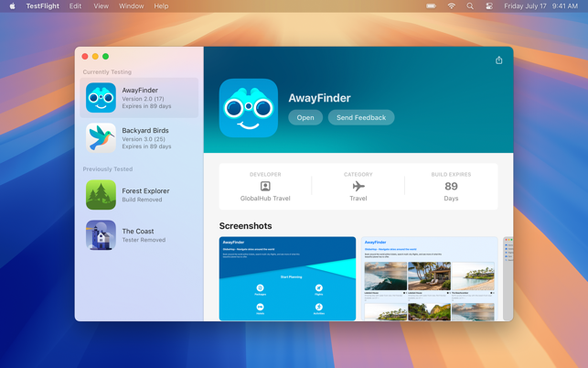Screen dimensions: 588x368
Task: Click the developer person icon
Action: 265,186
